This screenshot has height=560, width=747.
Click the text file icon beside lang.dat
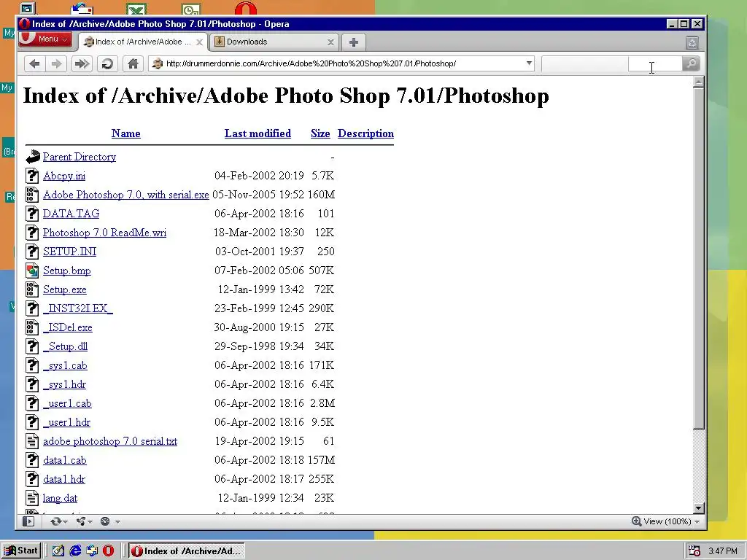[32, 498]
